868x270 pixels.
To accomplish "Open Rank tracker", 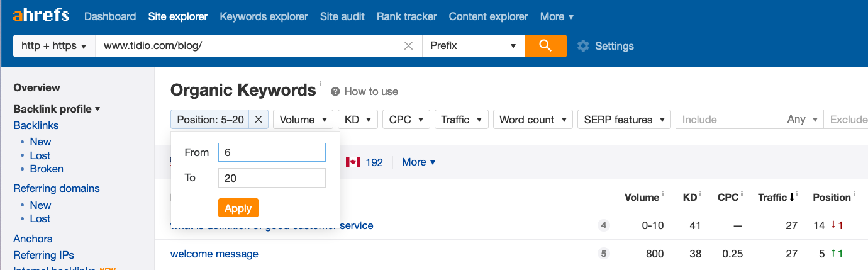I will tap(407, 16).
